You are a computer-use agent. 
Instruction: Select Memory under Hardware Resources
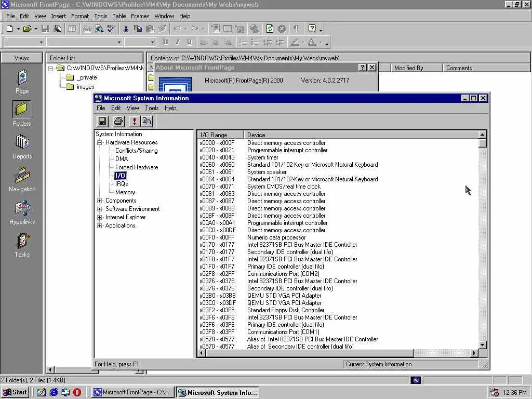pyautogui.click(x=125, y=192)
